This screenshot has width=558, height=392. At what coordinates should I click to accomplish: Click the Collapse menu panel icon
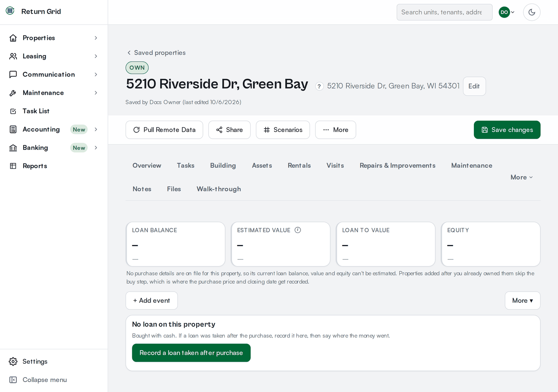13,380
